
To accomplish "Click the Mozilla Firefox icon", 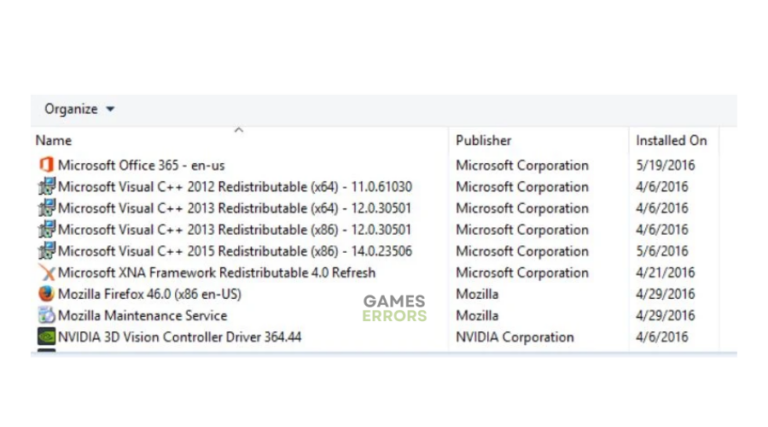I will point(46,294).
